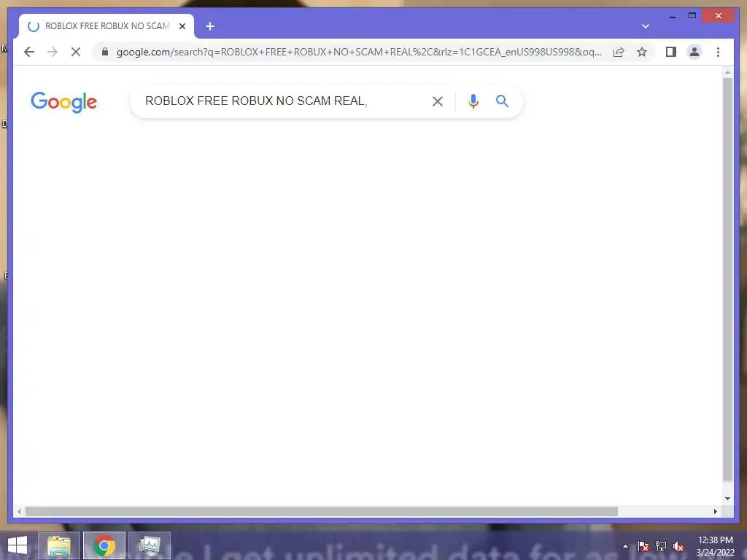The image size is (747, 560).
Task: Open the Chrome profile avatar
Action: pyautogui.click(x=694, y=52)
